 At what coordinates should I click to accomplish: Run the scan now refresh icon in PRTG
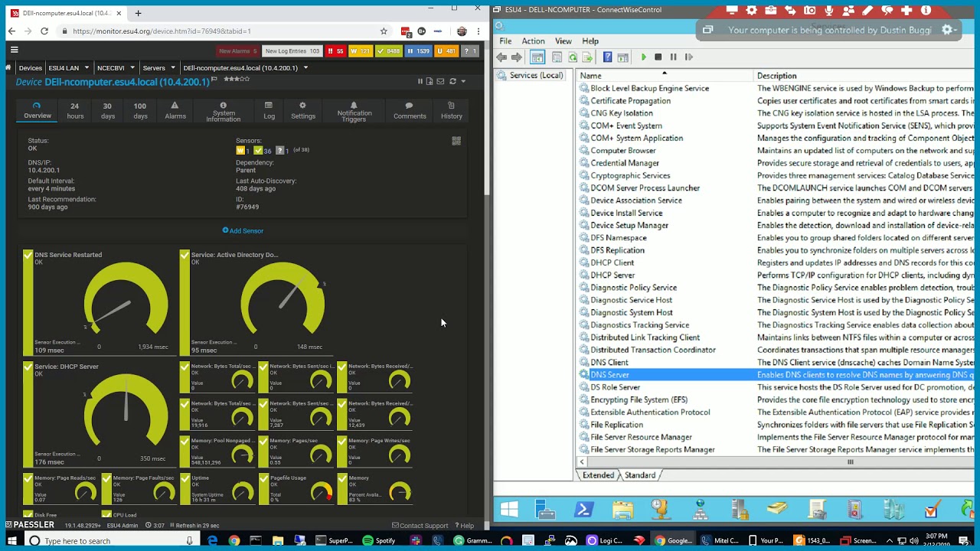(x=452, y=81)
